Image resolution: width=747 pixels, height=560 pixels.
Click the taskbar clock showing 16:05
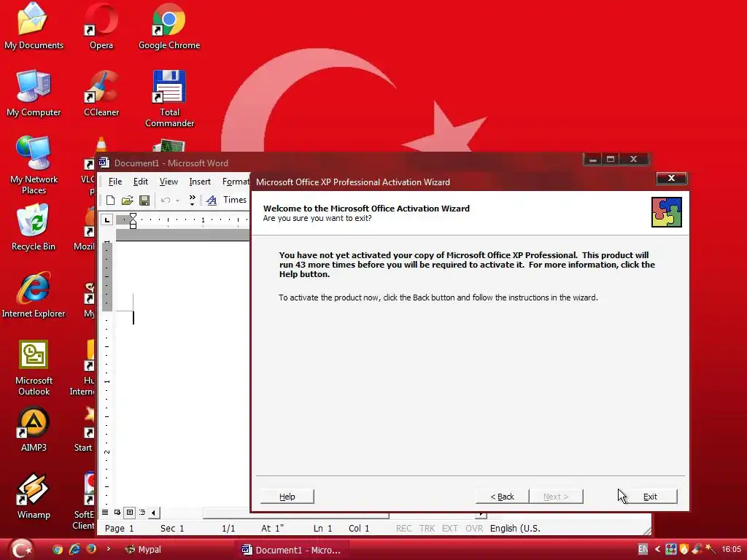point(731,550)
